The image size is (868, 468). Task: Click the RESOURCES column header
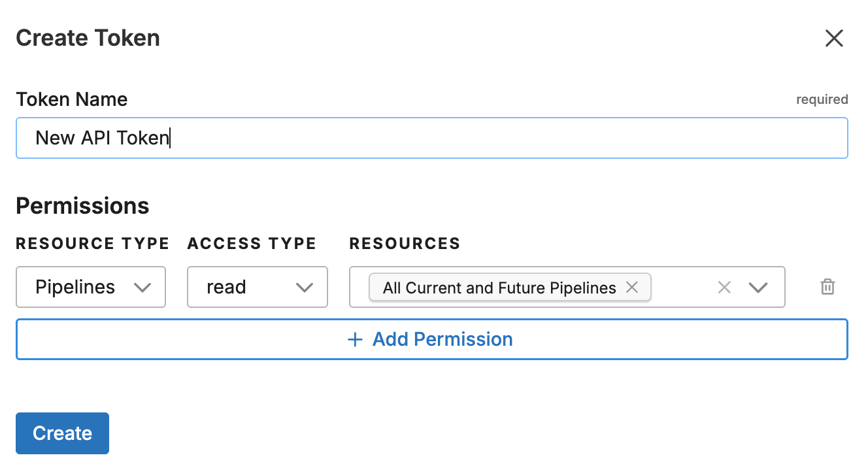pos(405,244)
